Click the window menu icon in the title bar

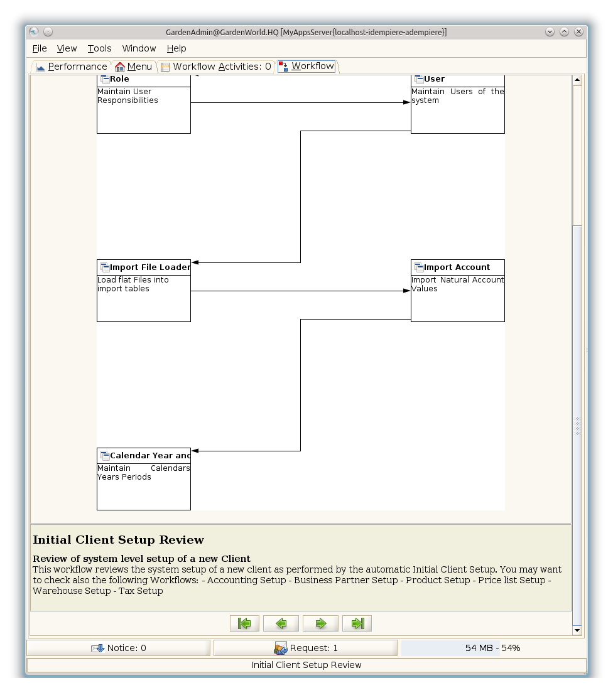coord(34,31)
